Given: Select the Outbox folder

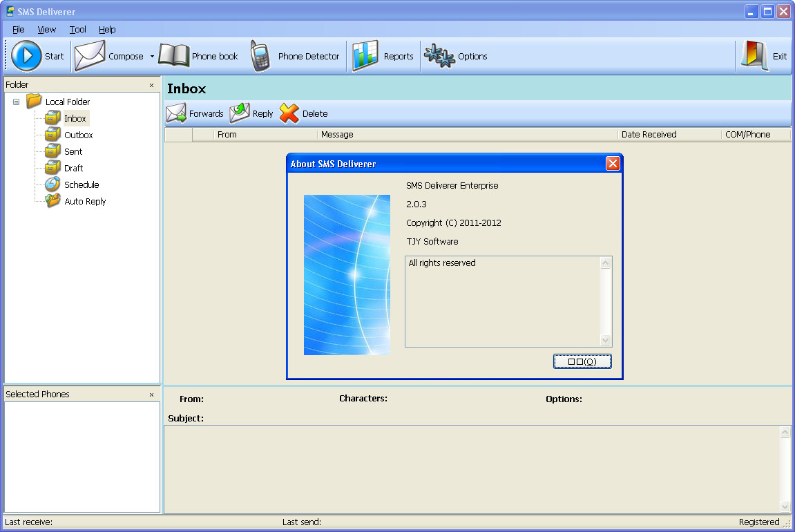Looking at the screenshot, I should click(x=77, y=135).
